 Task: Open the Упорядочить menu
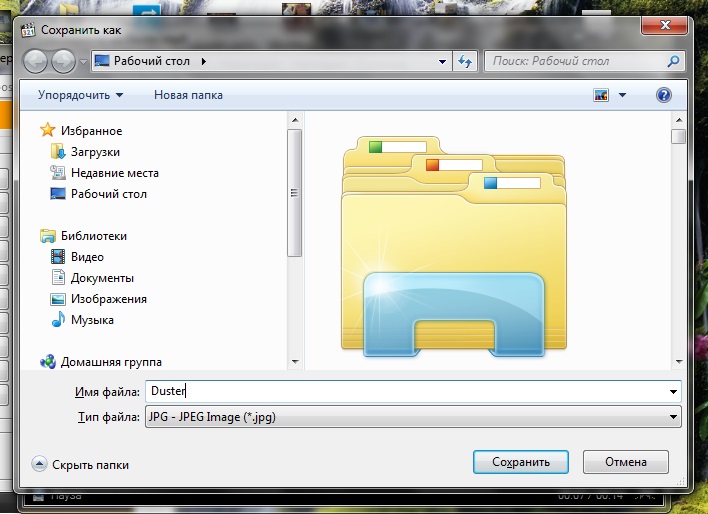80,95
